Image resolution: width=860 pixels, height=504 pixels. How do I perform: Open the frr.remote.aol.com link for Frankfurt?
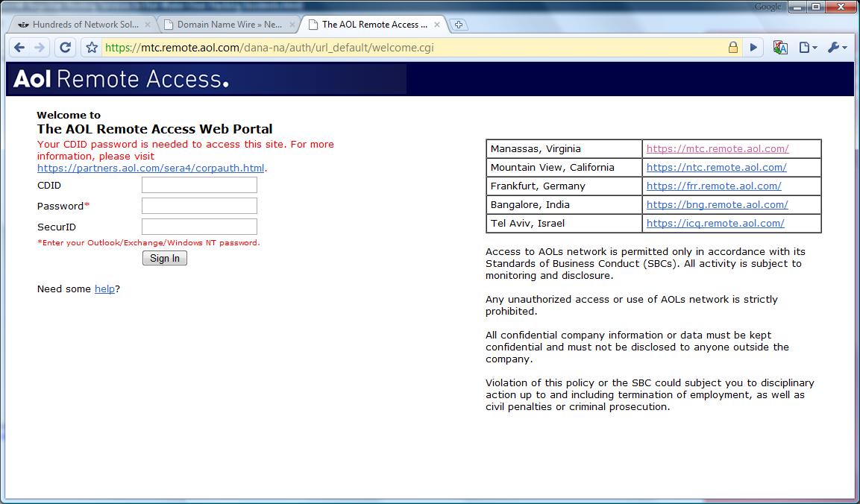point(714,186)
